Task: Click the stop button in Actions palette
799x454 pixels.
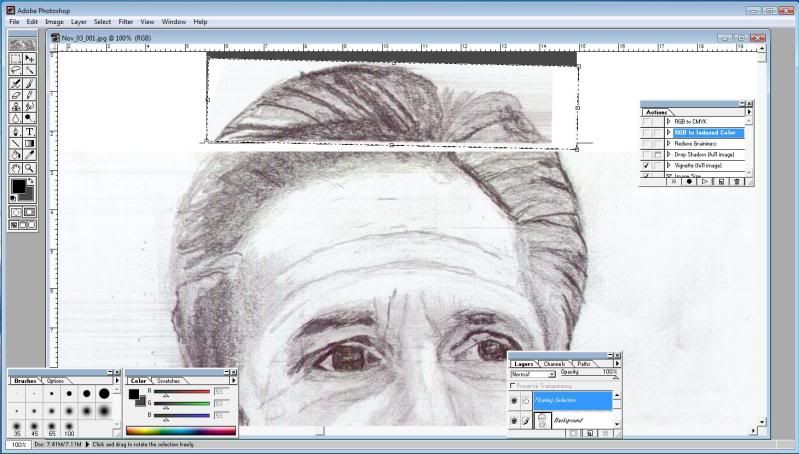Action: click(x=674, y=181)
